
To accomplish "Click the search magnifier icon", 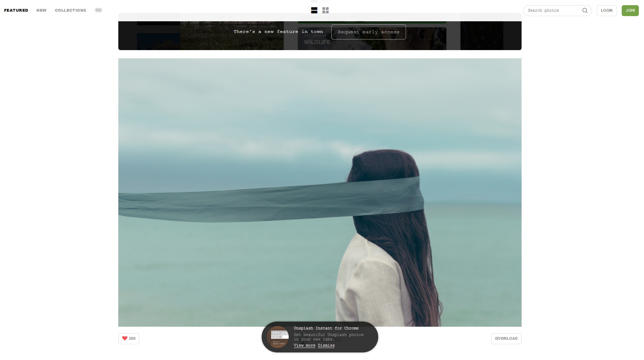I will point(585,11).
